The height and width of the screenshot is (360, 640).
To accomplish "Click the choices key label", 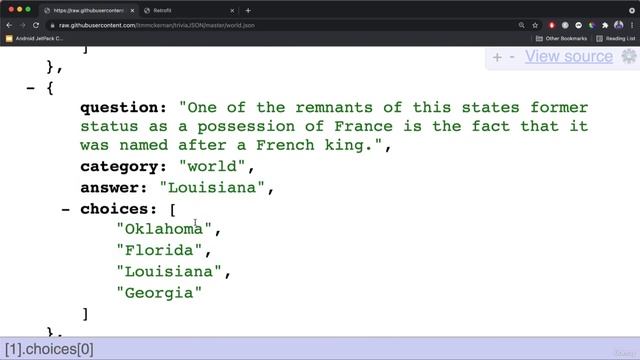I will tap(118, 209).
